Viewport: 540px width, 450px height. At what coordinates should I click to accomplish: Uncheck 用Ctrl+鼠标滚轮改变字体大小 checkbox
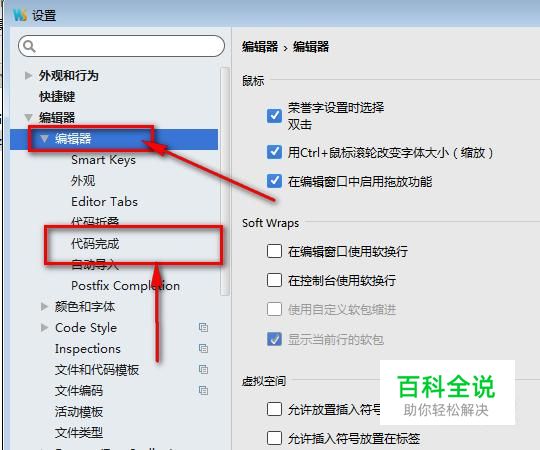(274, 152)
